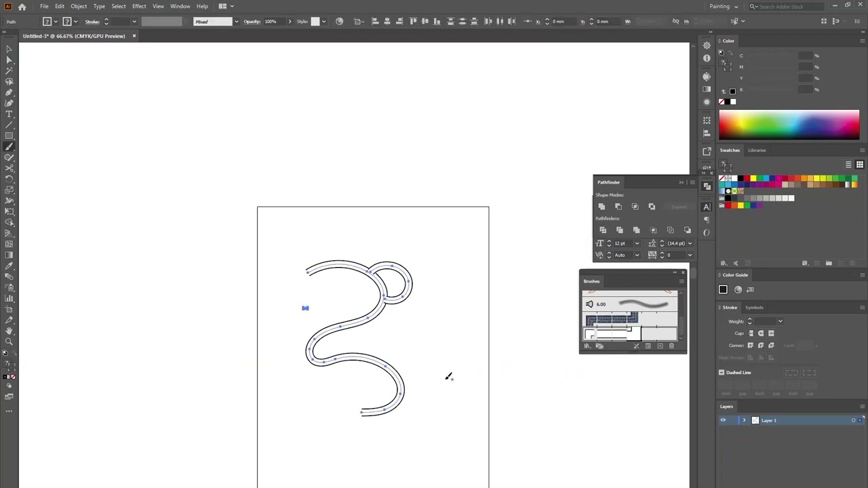Click the Layer 1 target circle

tap(853, 420)
